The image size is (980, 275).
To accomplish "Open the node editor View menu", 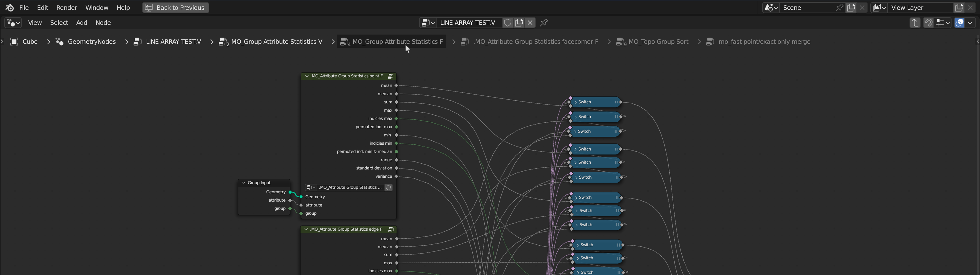I will pos(35,23).
